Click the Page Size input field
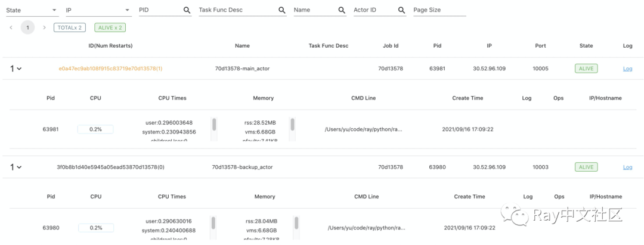Screen dimensions: 644x245 (439, 10)
